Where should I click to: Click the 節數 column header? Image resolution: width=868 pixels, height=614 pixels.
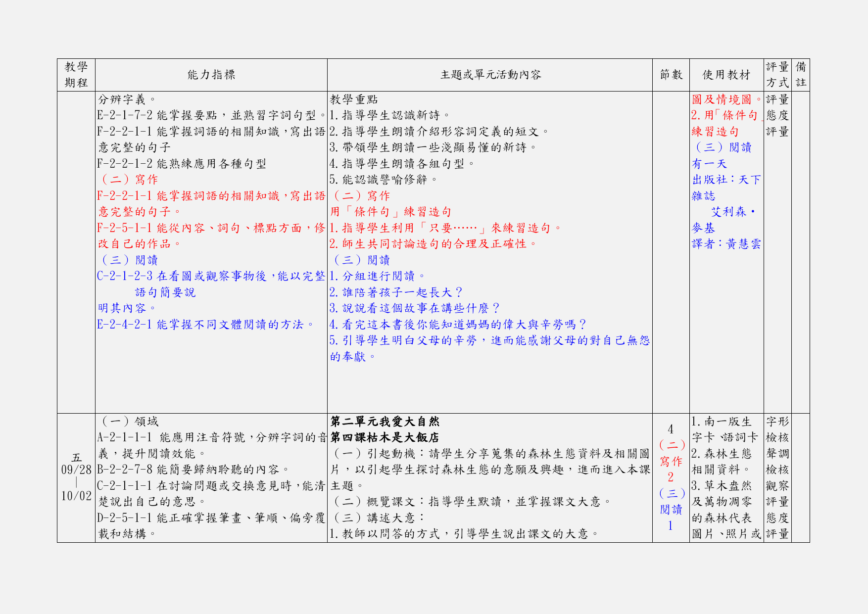671,75
